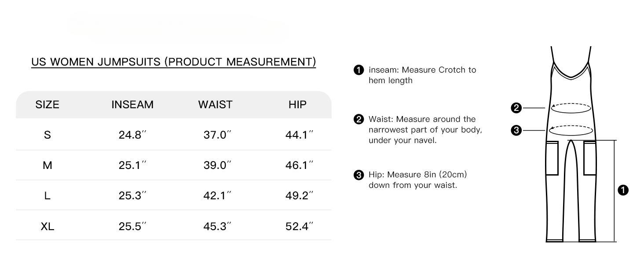Select the HIP column header
Viewport: 644px width, 264px height.
(x=298, y=105)
